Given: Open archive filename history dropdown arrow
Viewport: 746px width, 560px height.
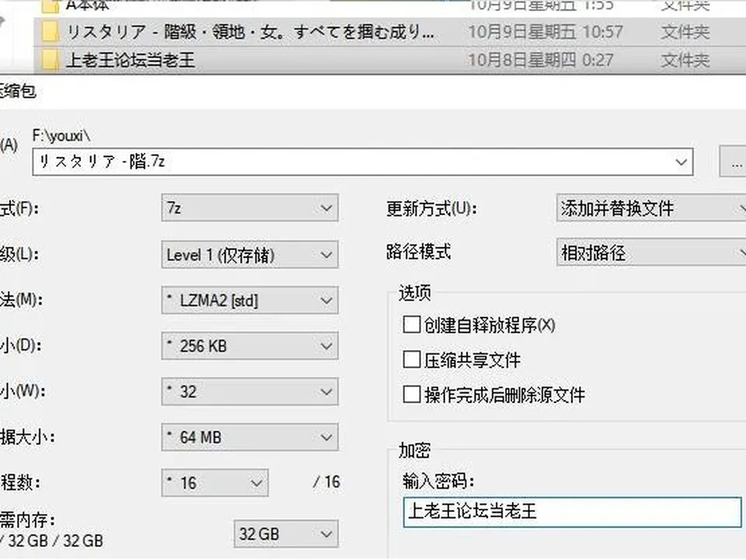Looking at the screenshot, I should 681,162.
